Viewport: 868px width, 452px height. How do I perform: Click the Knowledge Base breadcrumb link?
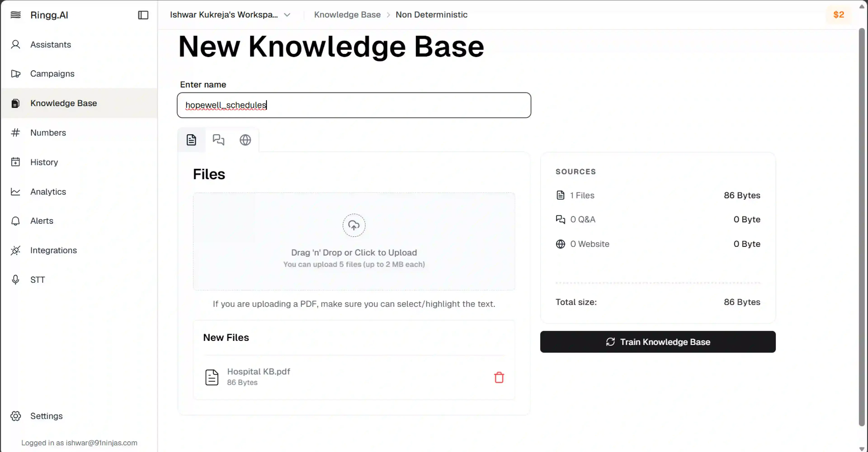click(347, 14)
